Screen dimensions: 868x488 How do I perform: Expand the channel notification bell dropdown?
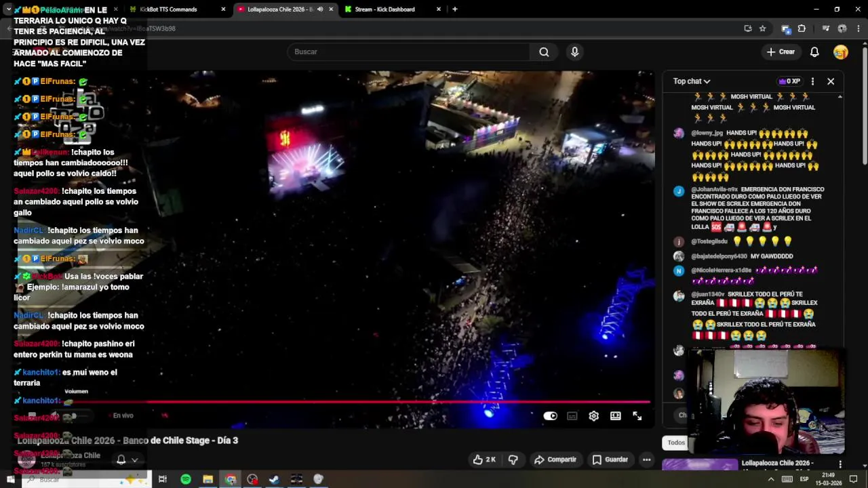[127, 460]
